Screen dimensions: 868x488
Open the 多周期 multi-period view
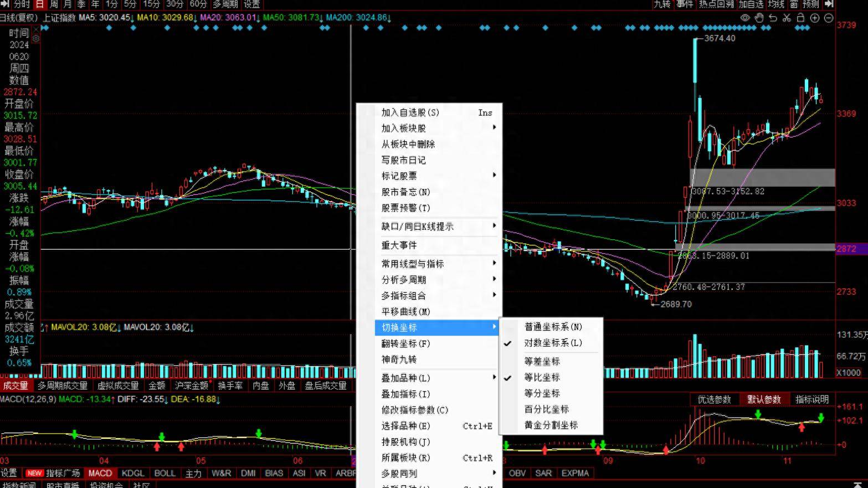[x=225, y=4]
